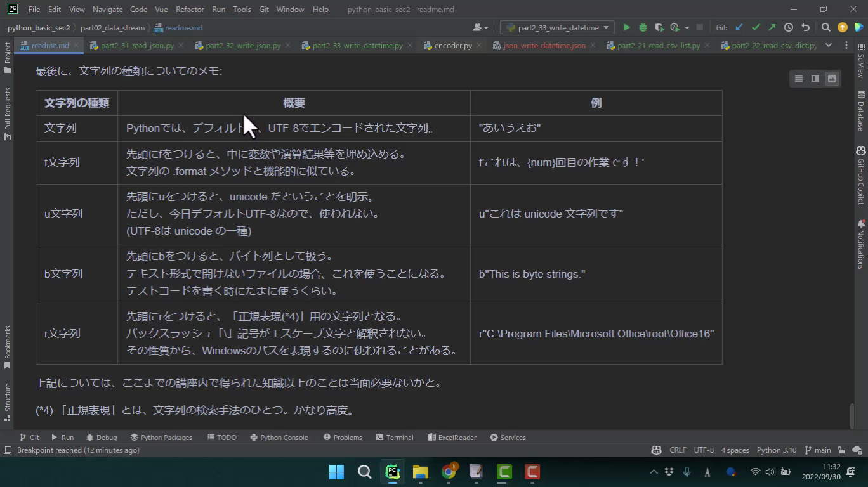Commit changes with the green checkmark
The width and height of the screenshot is (868, 487).
756,28
